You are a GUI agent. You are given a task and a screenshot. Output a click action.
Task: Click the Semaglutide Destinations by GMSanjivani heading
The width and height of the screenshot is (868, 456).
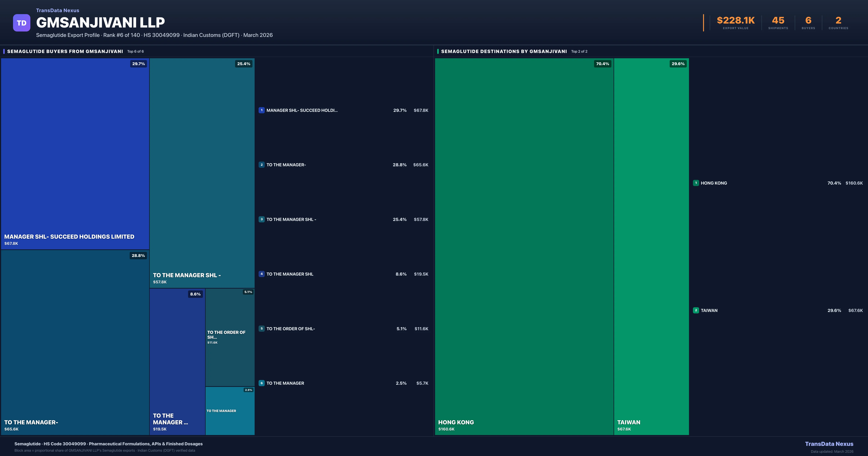pyautogui.click(x=504, y=51)
